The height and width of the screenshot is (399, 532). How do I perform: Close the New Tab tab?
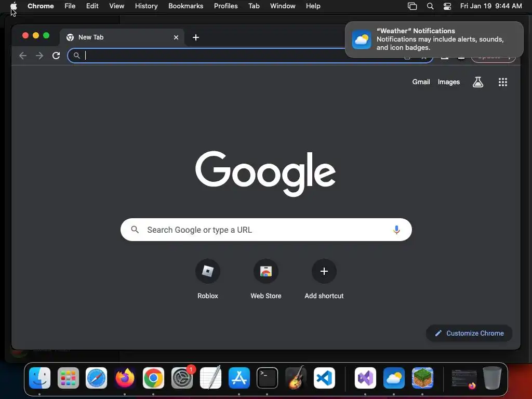(176, 37)
